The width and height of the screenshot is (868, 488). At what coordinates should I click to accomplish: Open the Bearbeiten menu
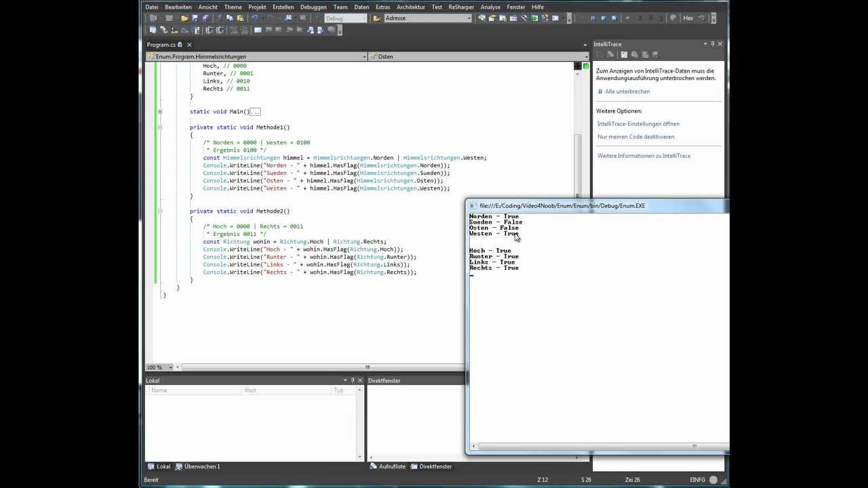(x=178, y=7)
